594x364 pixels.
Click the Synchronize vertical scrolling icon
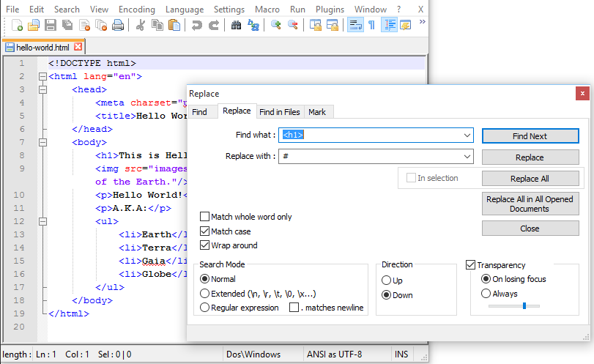[315, 25]
